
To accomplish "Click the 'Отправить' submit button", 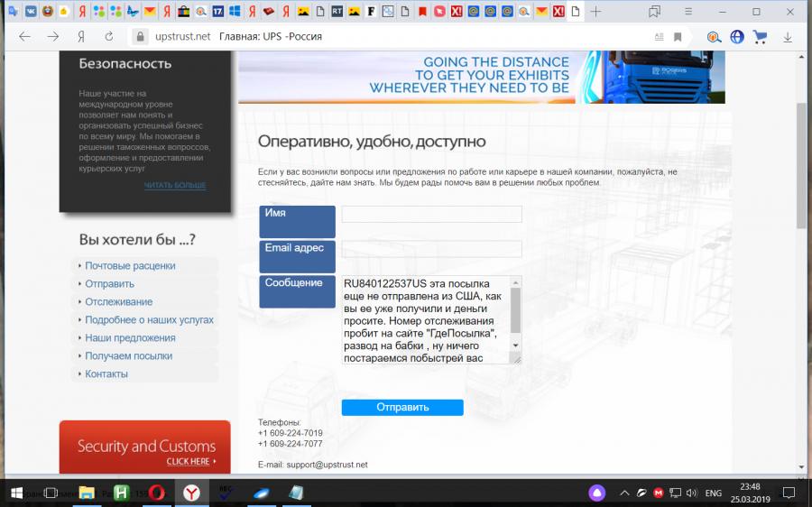I will pos(402,407).
